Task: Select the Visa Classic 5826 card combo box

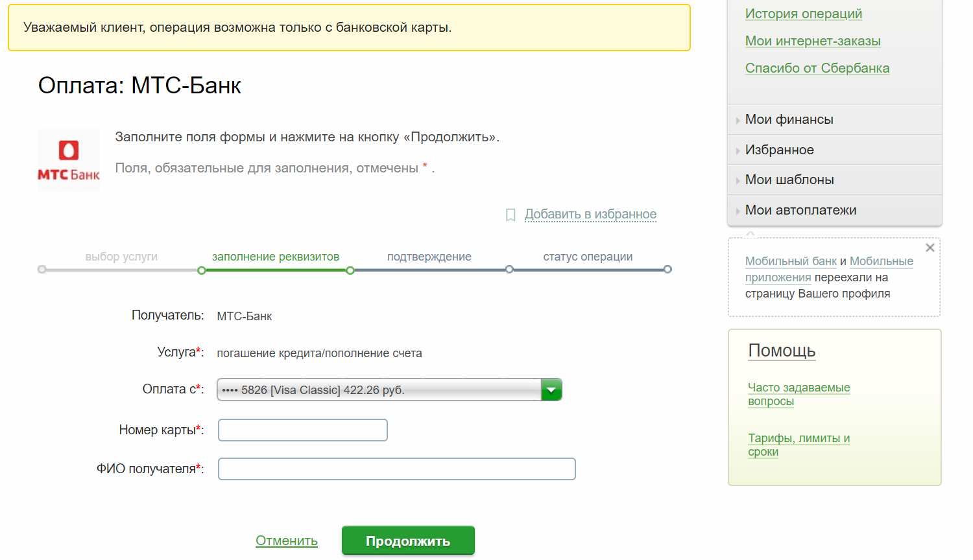Action: tap(379, 390)
